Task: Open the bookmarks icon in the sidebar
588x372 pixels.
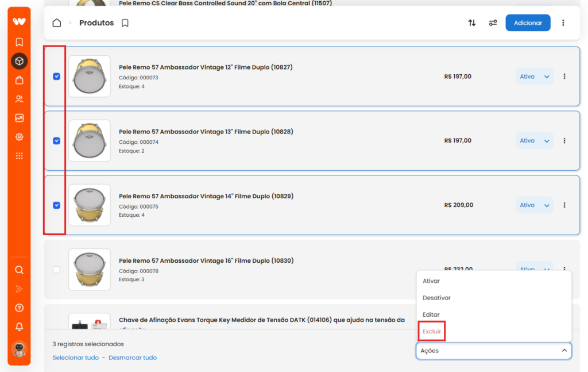Action: pos(19,41)
